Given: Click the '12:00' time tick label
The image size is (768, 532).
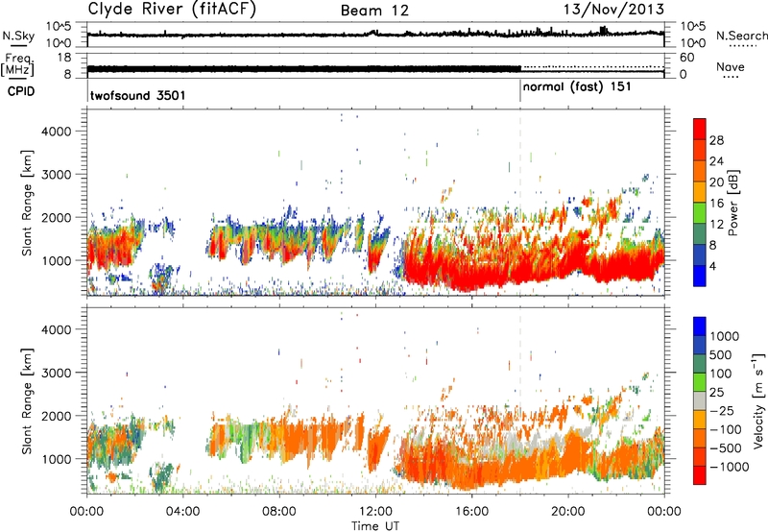Looking at the screenshot, I should pos(375,512).
